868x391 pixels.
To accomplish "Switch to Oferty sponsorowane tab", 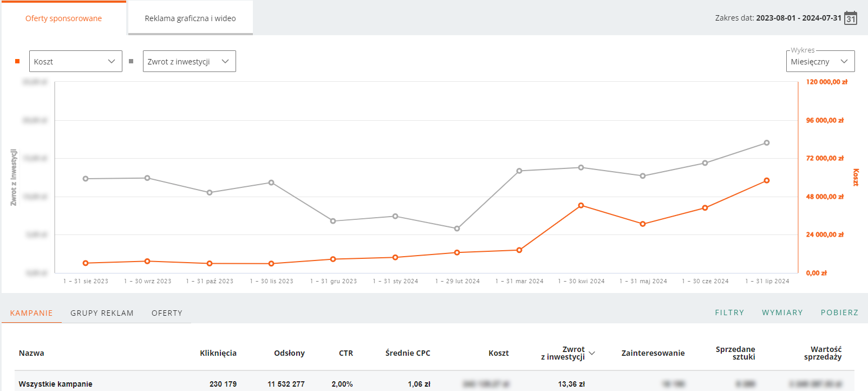I will point(63,18).
